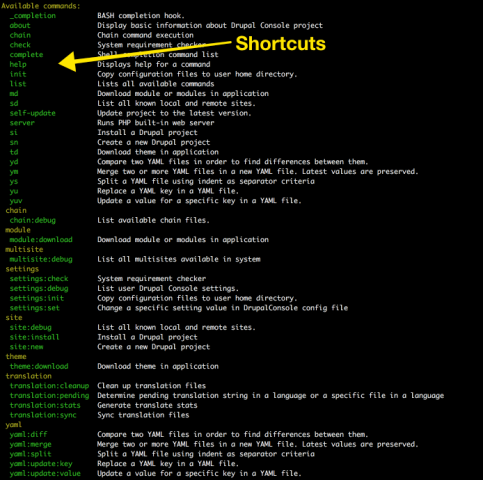The height and width of the screenshot is (480, 483).
Task: Click the 'site:debug' command
Action: click(31, 327)
